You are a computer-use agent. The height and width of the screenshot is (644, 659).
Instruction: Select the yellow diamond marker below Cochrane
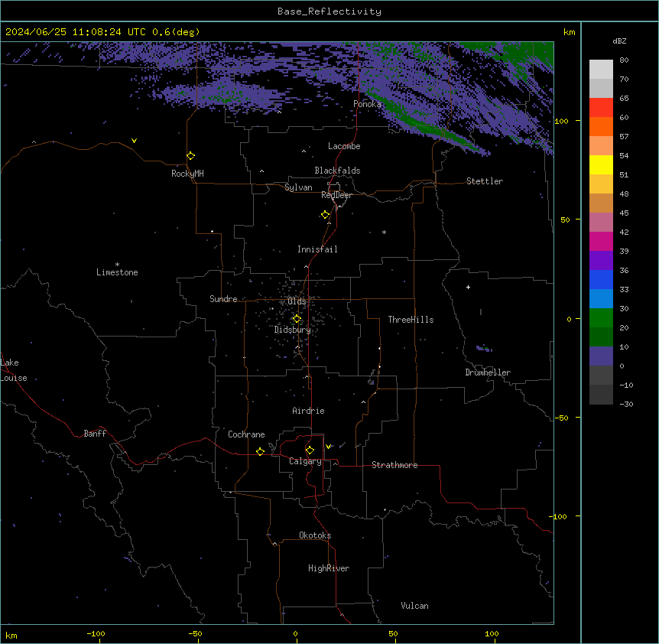click(x=260, y=451)
